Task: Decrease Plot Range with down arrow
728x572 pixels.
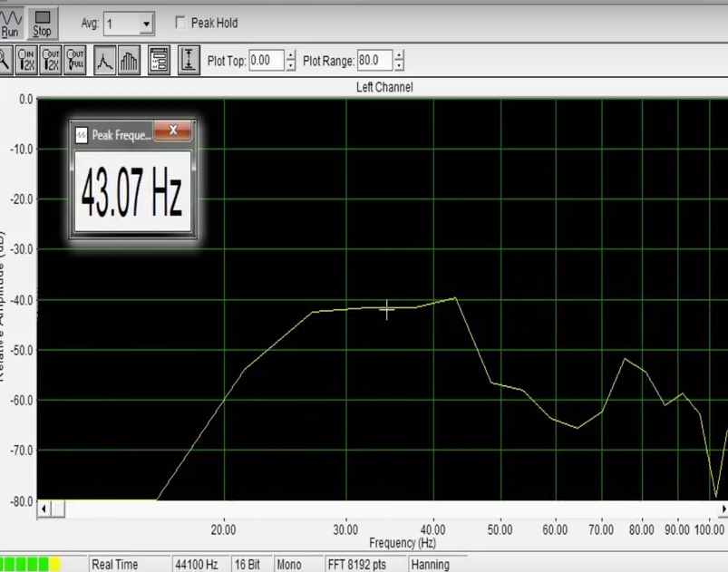Action: pyautogui.click(x=399, y=65)
